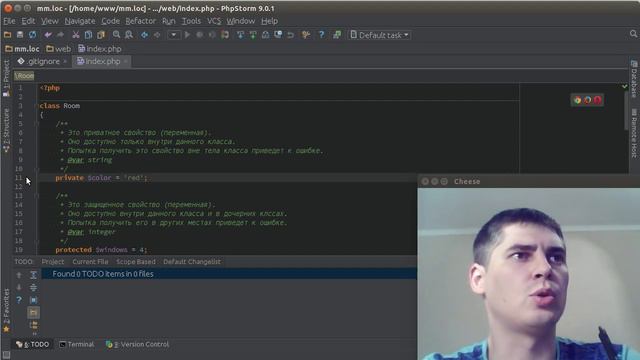Viewport: 640px width, 360px height.
Task: Click the index.php breadcrumb
Action: tap(100, 49)
